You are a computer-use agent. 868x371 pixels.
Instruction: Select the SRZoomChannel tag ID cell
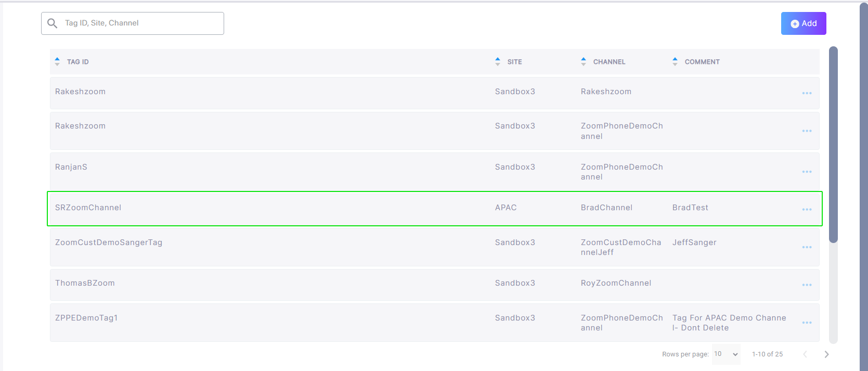coord(88,208)
